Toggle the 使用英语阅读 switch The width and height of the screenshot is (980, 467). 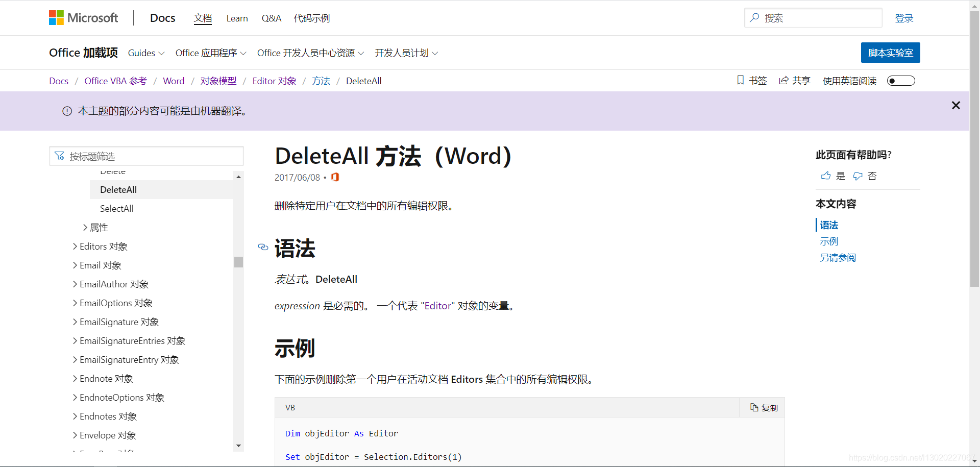point(901,81)
